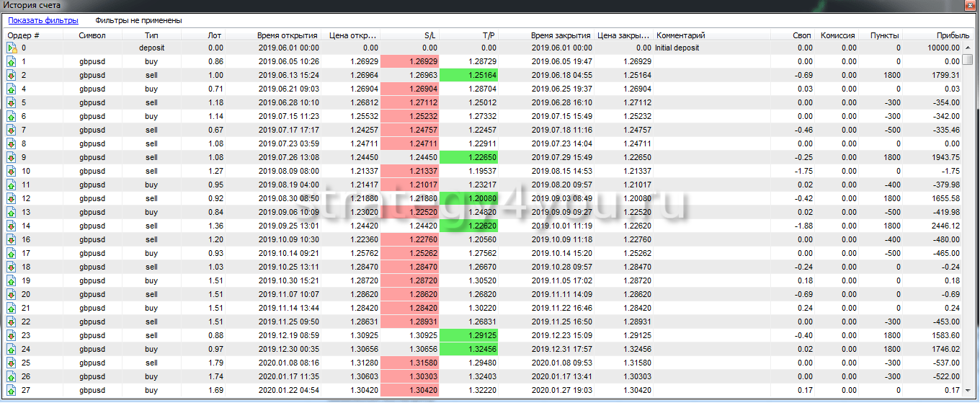Screen dimensions: 980x403
Task: Click the Время открытия column header
Action: click(287, 35)
